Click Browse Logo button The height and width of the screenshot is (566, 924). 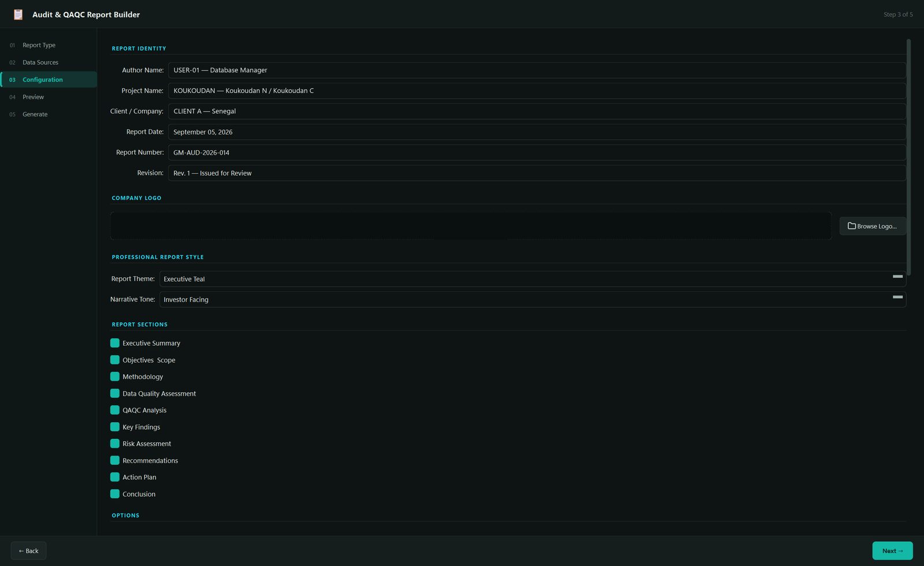click(x=872, y=226)
